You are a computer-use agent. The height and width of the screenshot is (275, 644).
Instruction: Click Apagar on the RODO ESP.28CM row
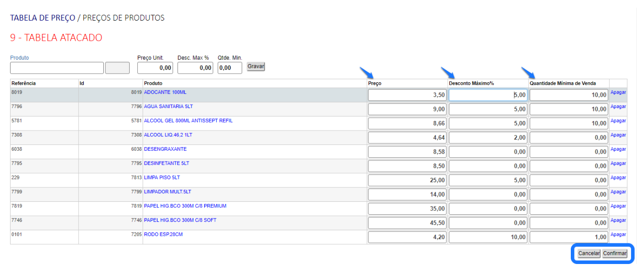click(618, 235)
